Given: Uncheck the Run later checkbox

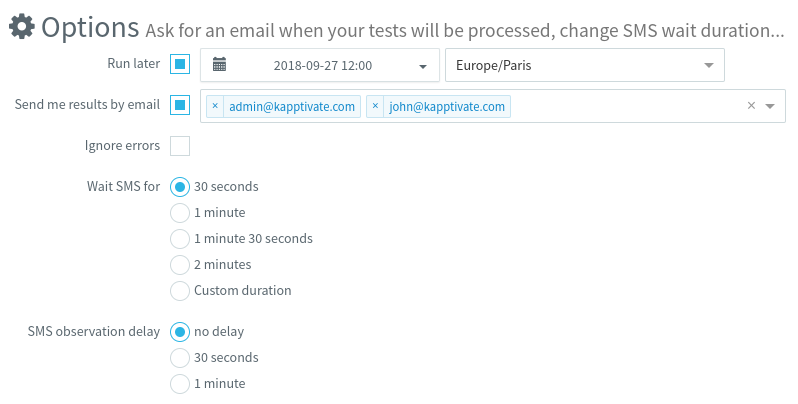Looking at the screenshot, I should coord(180,66).
